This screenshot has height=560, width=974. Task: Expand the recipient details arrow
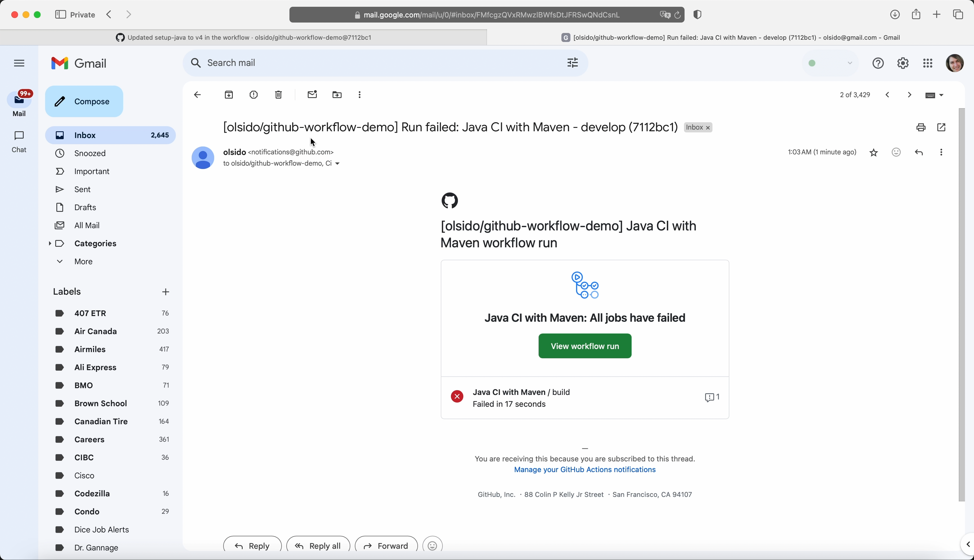point(337,163)
